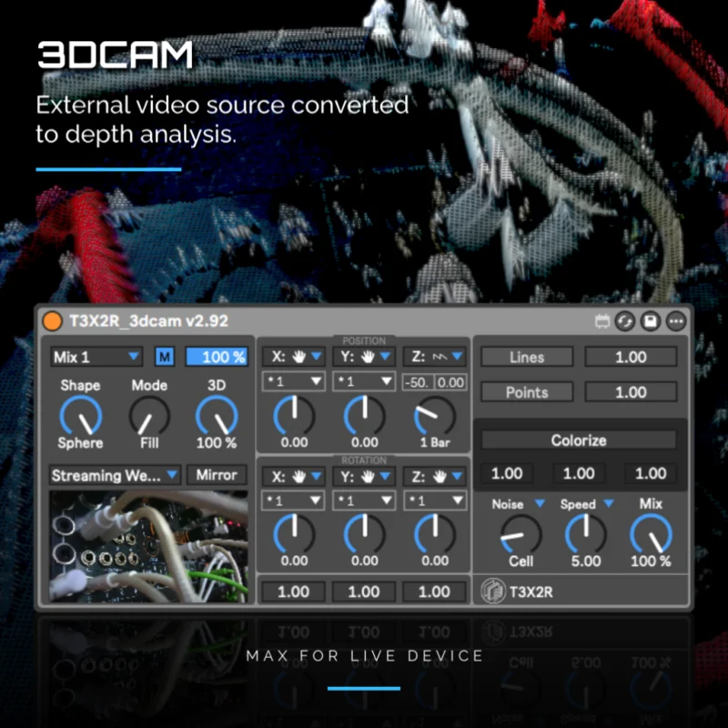The image size is (728, 728).
Task: Click the middle Colorize 1.00 value
Action: 579,473
